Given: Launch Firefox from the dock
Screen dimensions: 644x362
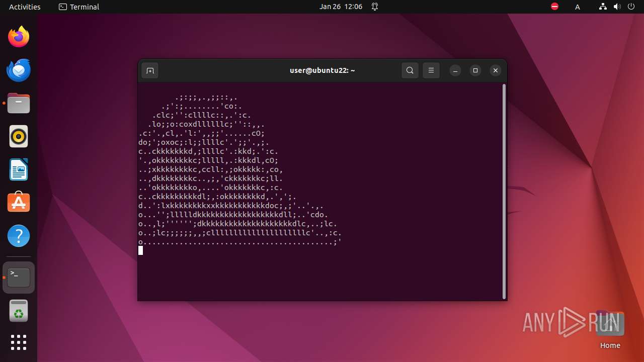Looking at the screenshot, I should pos(19,37).
